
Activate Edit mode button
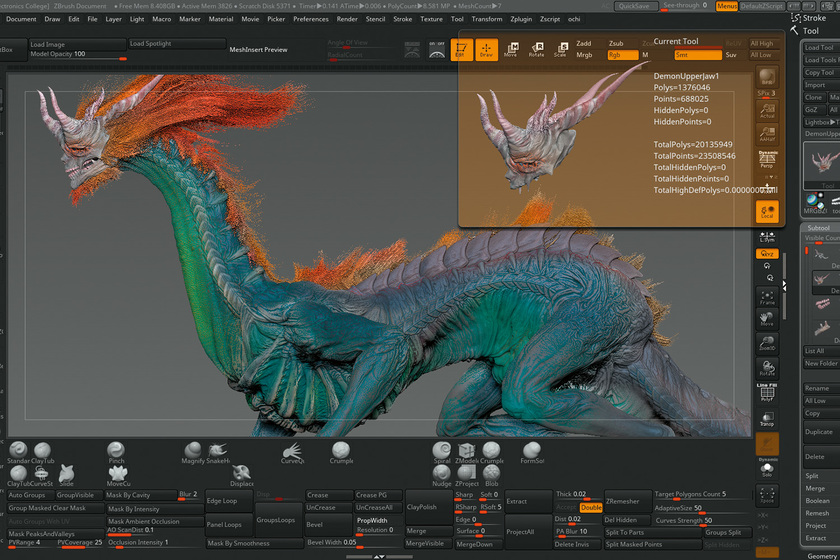coord(461,49)
